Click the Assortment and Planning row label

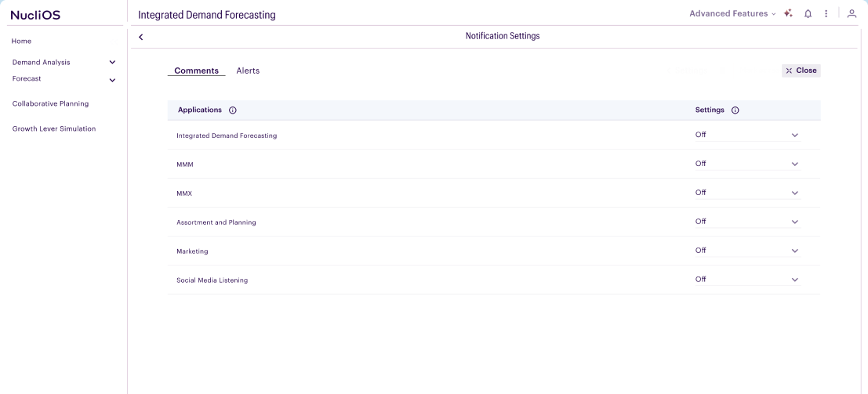[x=216, y=222]
